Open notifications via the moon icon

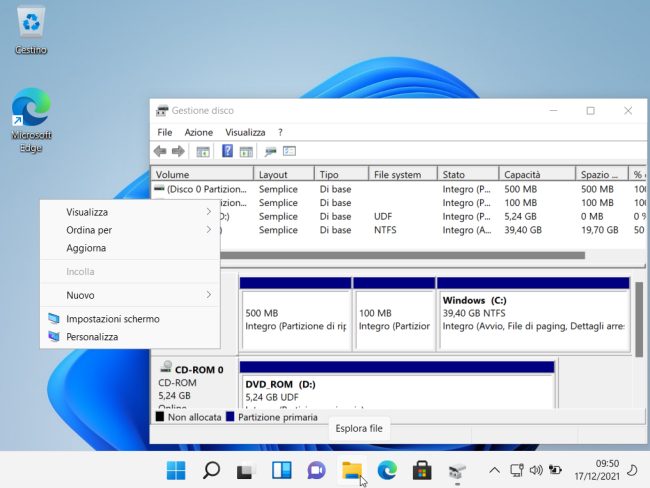[632, 470]
